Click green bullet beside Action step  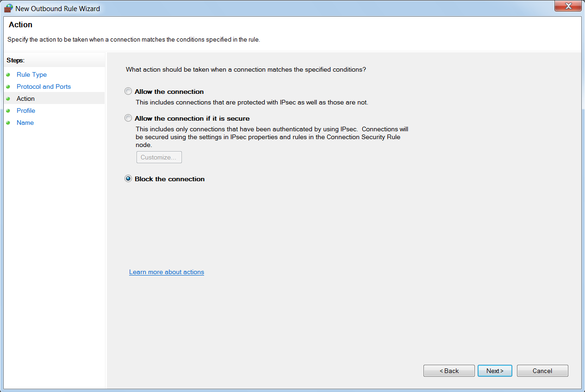pos(8,98)
